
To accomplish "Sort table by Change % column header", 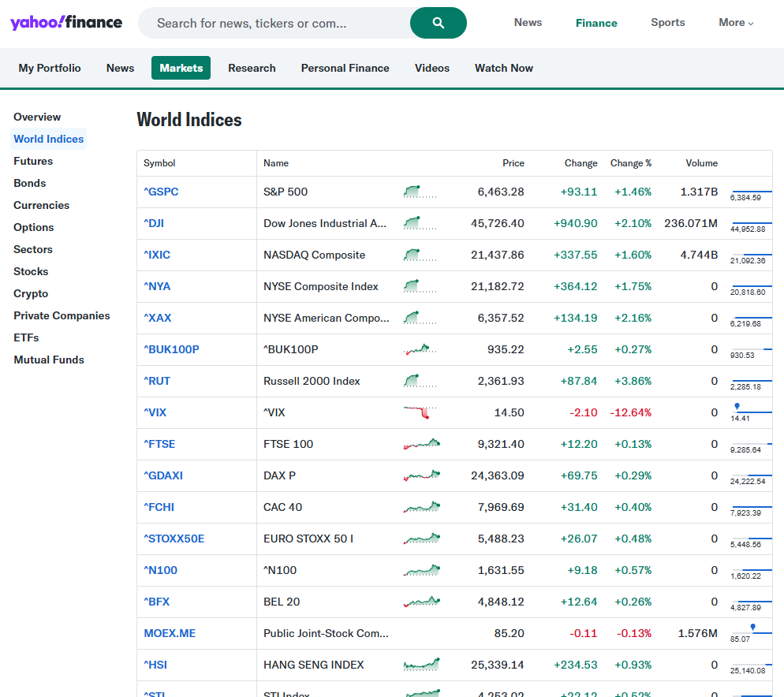I will pos(631,163).
